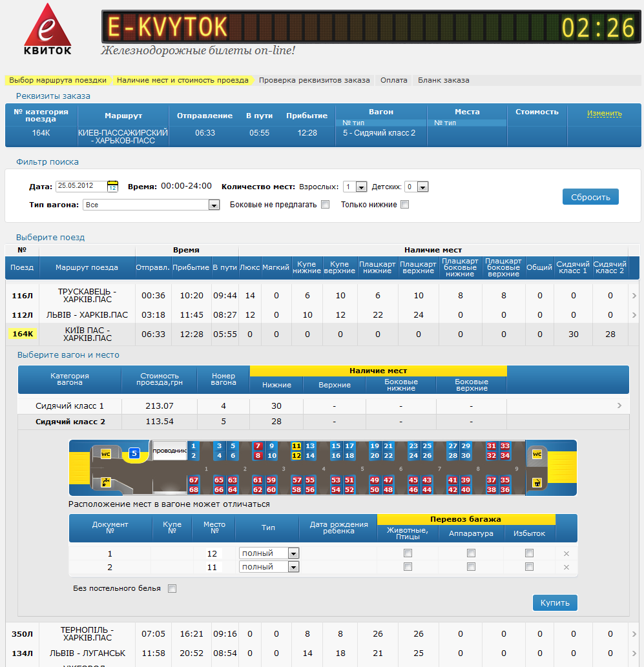644x667 pixels.
Task: Tick the 'Только нижние' checkbox
Action: [x=404, y=205]
